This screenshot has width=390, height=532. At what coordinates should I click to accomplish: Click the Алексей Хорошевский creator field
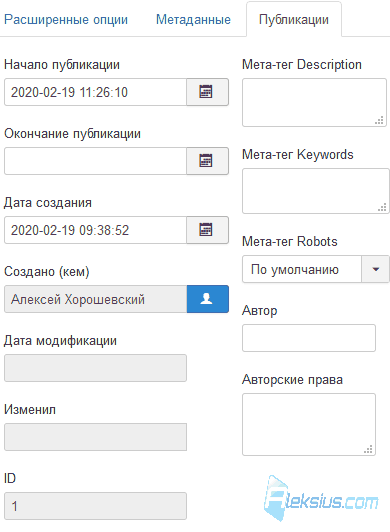[x=95, y=299]
